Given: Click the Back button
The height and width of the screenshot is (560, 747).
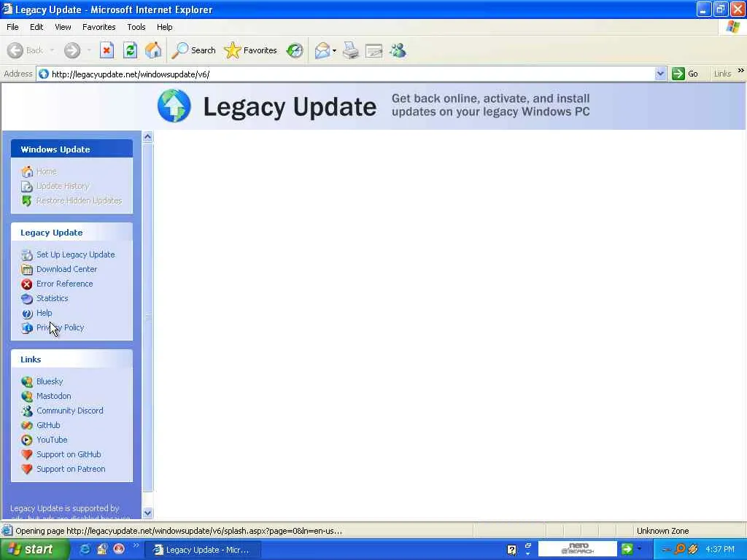Looking at the screenshot, I should click(x=26, y=50).
